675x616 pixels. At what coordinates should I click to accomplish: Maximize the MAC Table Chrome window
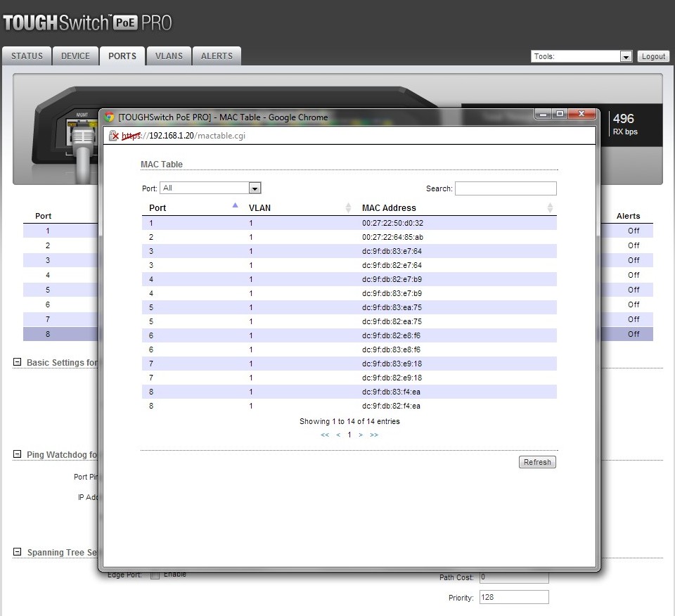click(560, 114)
